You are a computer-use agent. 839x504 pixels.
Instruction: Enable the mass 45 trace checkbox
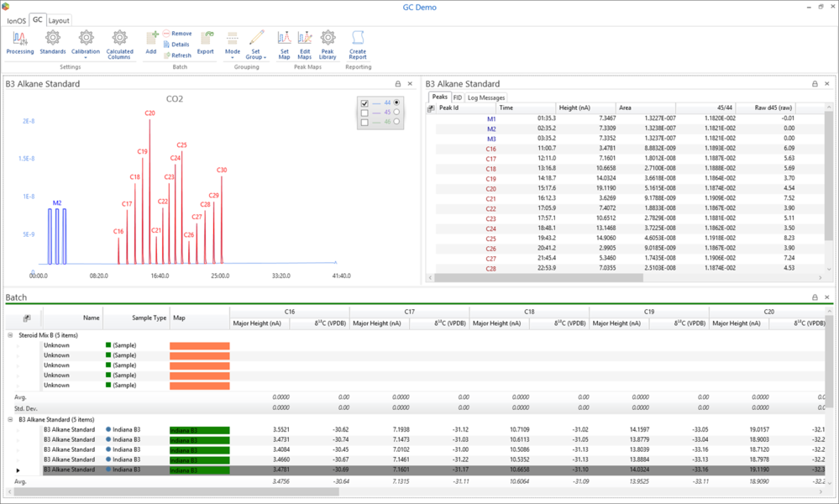click(x=364, y=113)
